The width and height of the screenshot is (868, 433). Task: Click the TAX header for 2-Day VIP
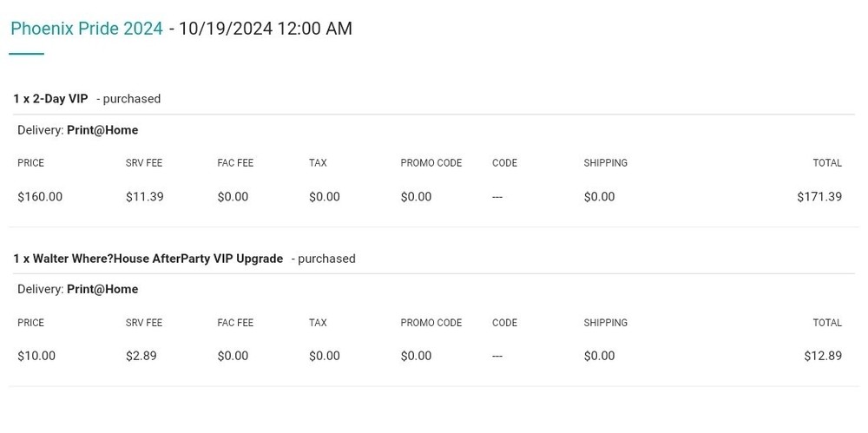click(318, 163)
